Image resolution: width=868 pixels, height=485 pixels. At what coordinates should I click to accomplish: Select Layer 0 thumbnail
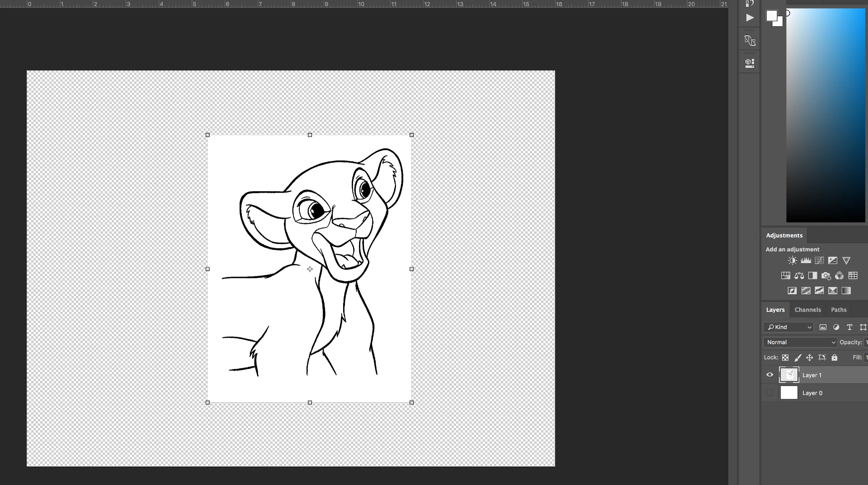pos(789,393)
